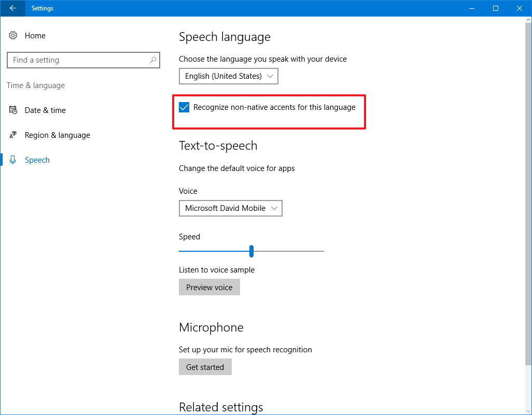Click the Home gear icon
Screen dimensions: 532x415
[x=13, y=35]
